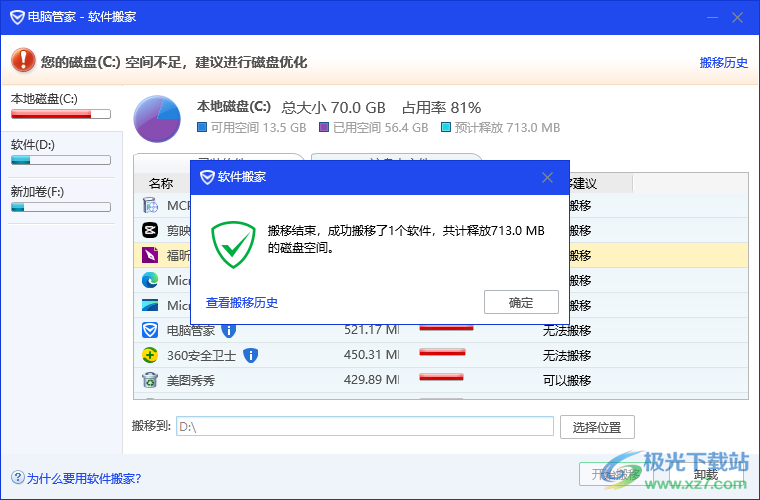Image resolution: width=760 pixels, height=500 pixels.
Task: Click 美图秀秀 red size bar
Action: coord(442,377)
